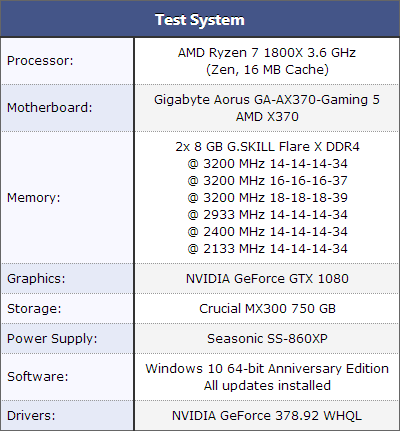Viewport: 400px width, 431px height.
Task: Click Gigabyte Aorus GA-AX370-Gaming 5 text
Action: click(267, 100)
